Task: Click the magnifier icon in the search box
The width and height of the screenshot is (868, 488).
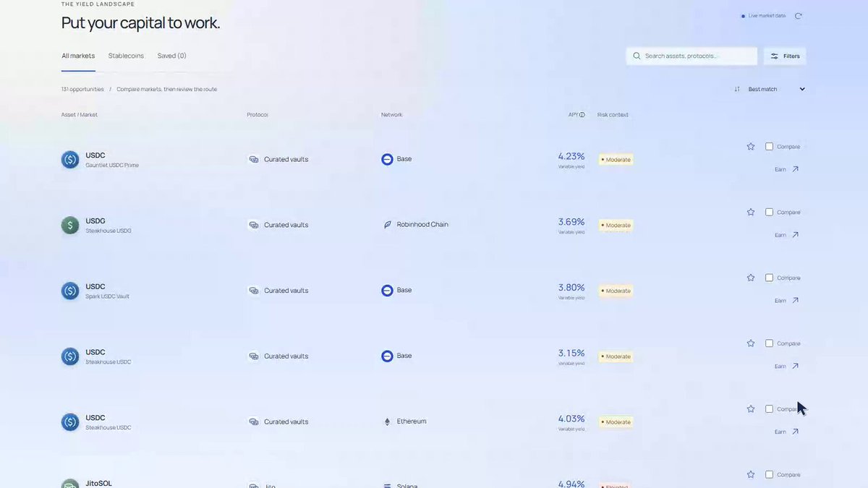Action: (x=637, y=56)
